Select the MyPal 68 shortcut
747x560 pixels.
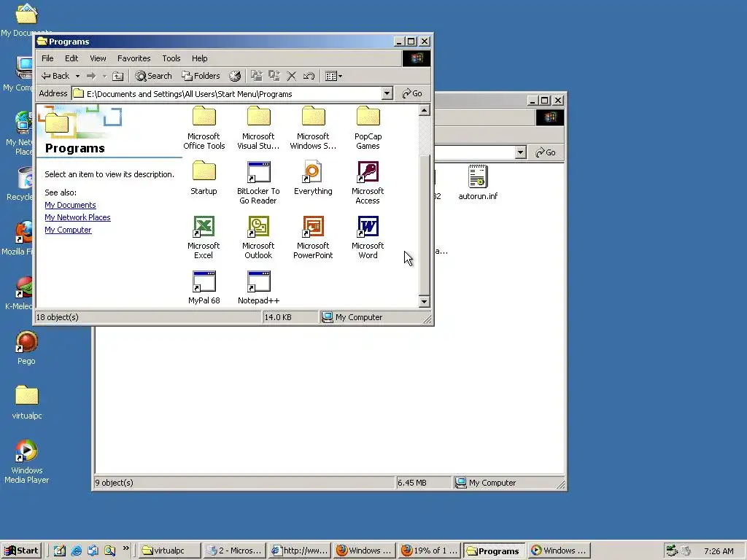[204, 287]
